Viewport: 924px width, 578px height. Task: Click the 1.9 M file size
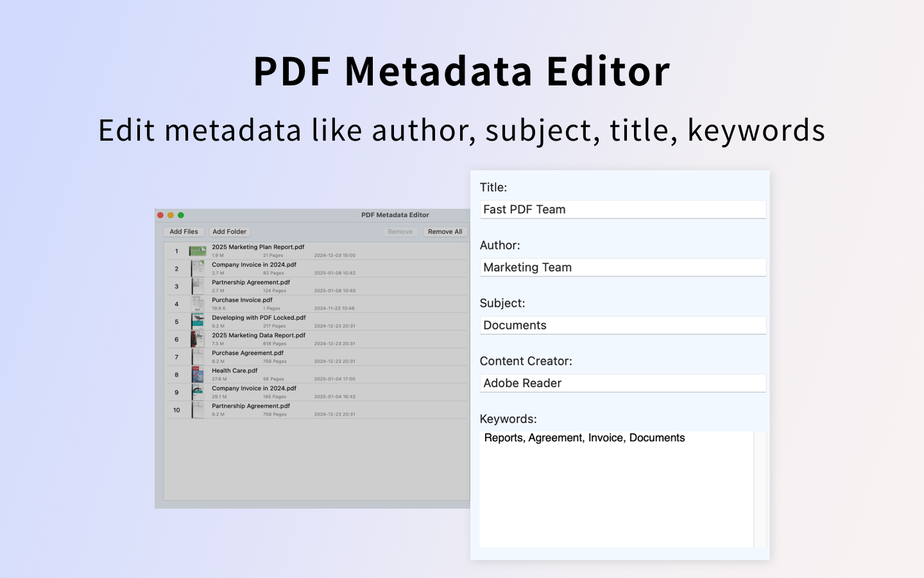pos(218,256)
